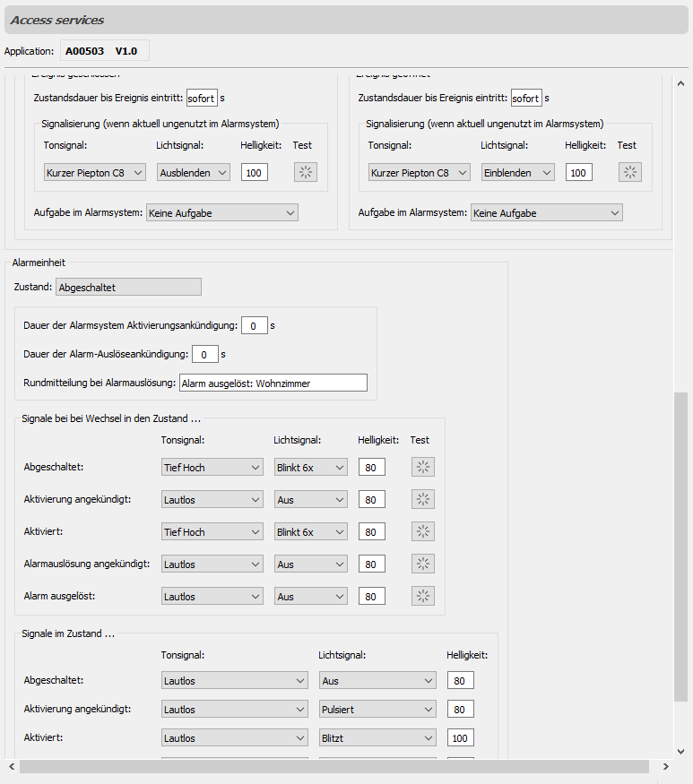Click the Zustand Abgeschaltet field
This screenshot has width=693, height=784.
(x=128, y=287)
